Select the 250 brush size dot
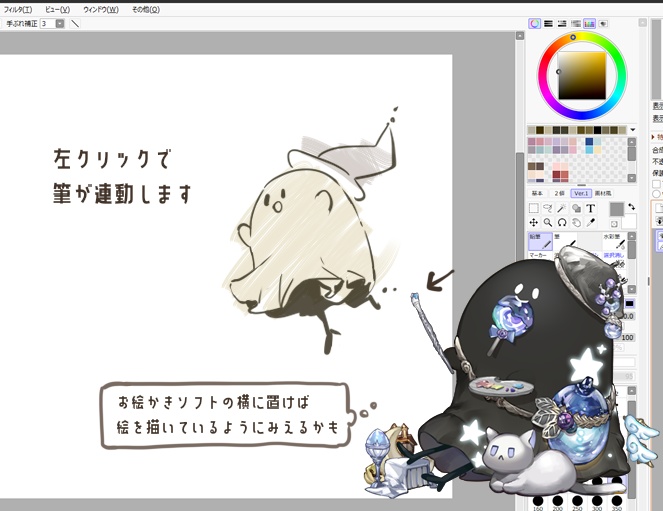Image resolution: width=663 pixels, height=511 pixels. (x=578, y=503)
